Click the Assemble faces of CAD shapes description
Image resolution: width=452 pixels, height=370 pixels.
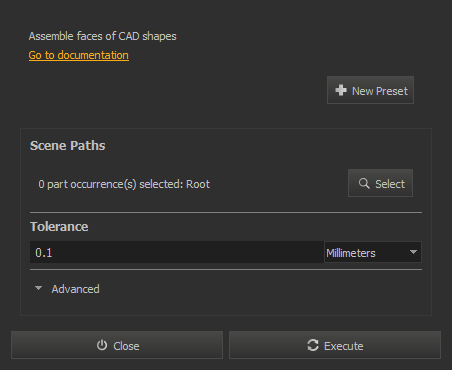pos(103,36)
